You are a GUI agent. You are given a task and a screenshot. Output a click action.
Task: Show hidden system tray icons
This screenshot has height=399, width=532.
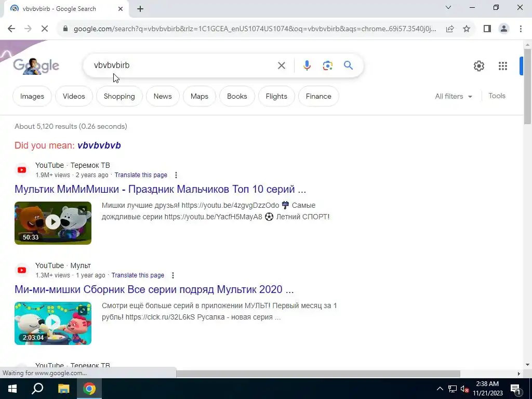[440, 389]
